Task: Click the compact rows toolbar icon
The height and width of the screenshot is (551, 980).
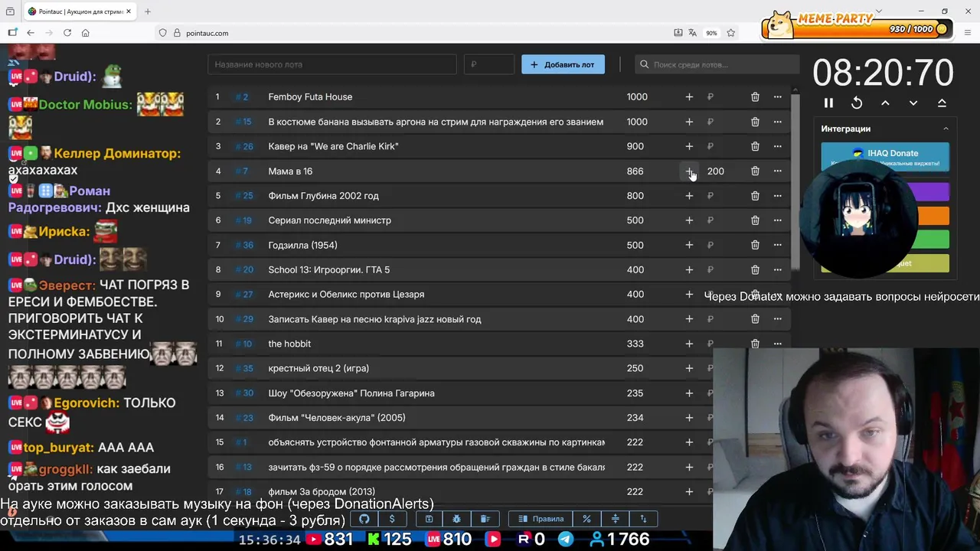Action: tap(615, 519)
